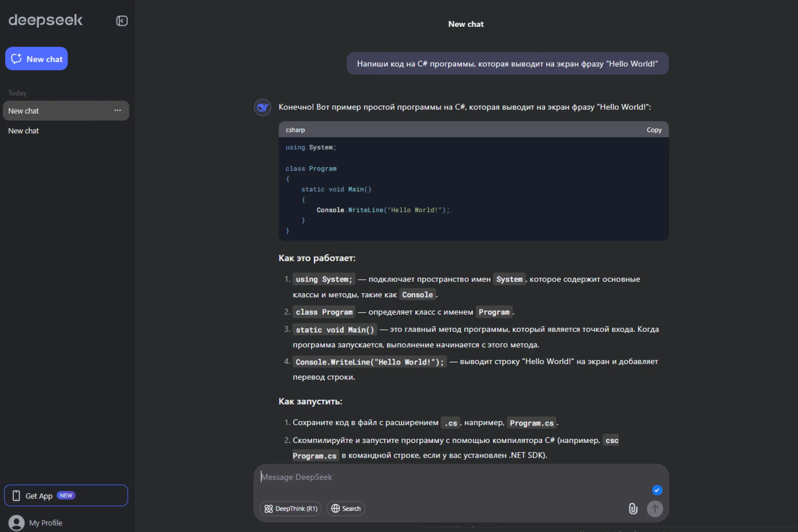Click the blue checkmark badge icon
This screenshot has width=798, height=532.
[657, 490]
